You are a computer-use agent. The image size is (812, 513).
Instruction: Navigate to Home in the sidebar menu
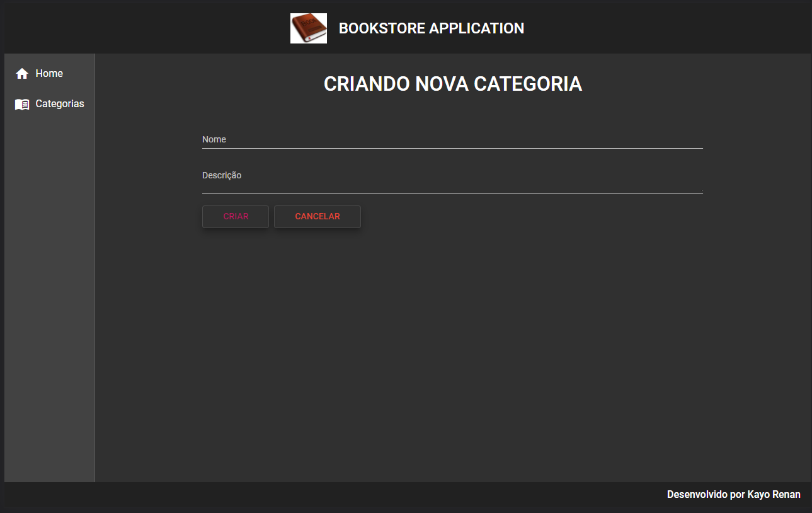tap(49, 73)
